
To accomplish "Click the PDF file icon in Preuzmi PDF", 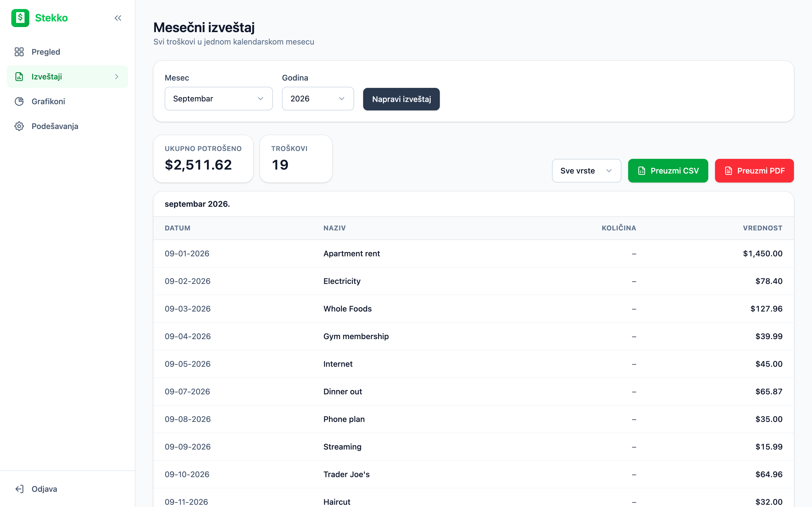I will point(728,171).
